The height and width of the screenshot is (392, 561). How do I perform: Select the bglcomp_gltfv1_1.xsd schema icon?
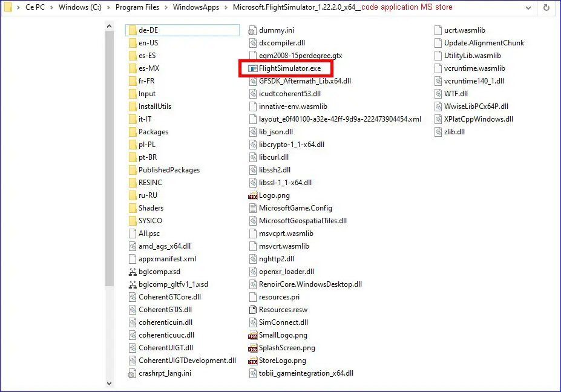(x=133, y=284)
